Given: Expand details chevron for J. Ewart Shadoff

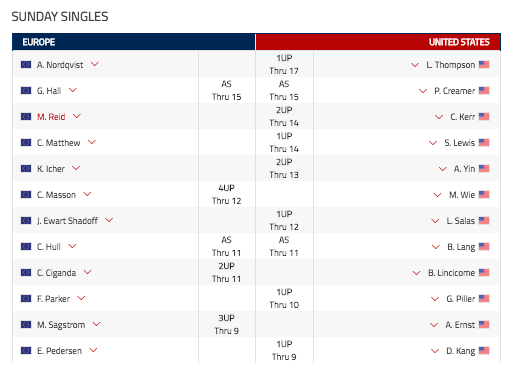Looking at the screenshot, I should tap(109, 220).
